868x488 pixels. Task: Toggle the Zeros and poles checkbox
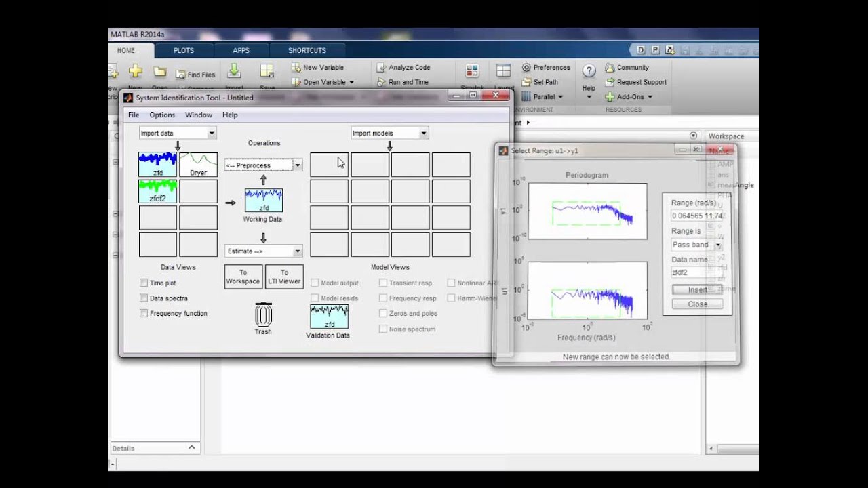click(x=383, y=313)
